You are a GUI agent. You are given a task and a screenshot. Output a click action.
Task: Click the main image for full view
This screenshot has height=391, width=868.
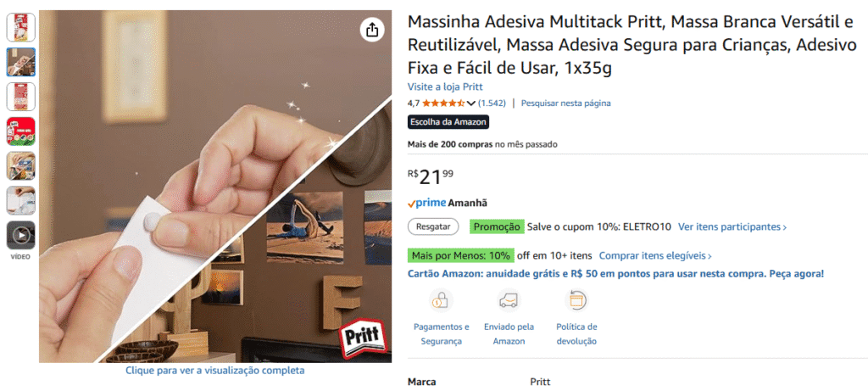tap(215, 187)
